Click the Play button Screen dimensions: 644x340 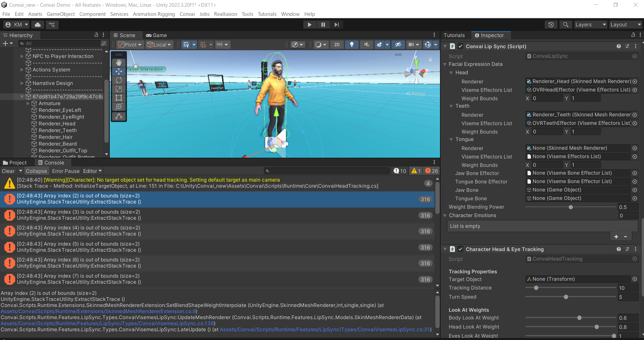(x=309, y=25)
